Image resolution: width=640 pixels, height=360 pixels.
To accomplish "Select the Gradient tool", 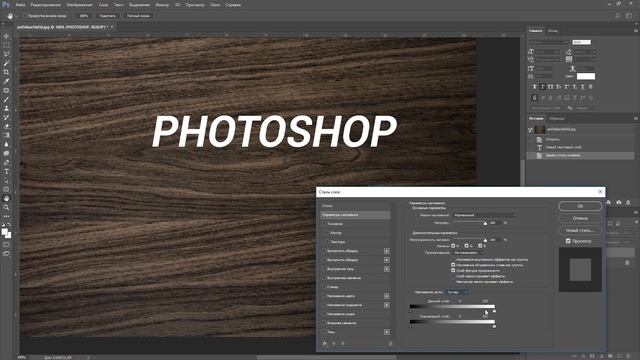I will tap(6, 135).
